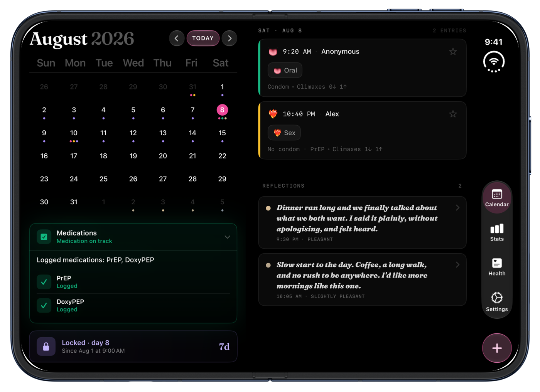Select August 15 on the calendar
This screenshot has height=392, width=540.
(222, 133)
